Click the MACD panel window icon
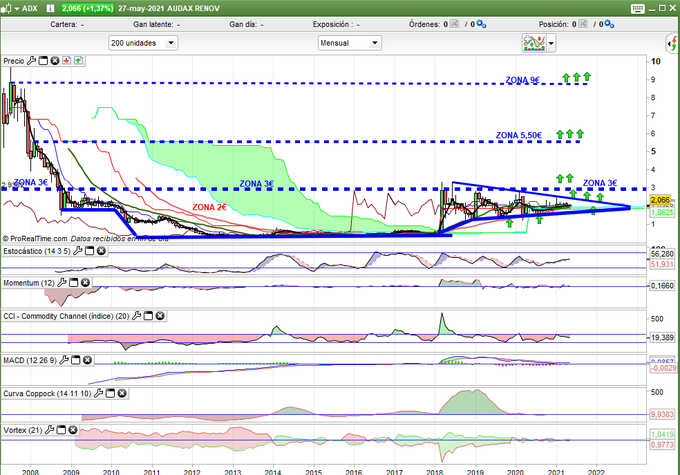Screen dimensions: 680x475 point(75,360)
